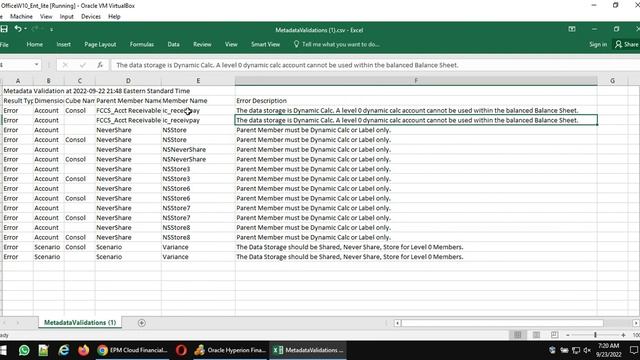Switch to the Formulas tab
The width and height of the screenshot is (640, 360).
tap(142, 44)
